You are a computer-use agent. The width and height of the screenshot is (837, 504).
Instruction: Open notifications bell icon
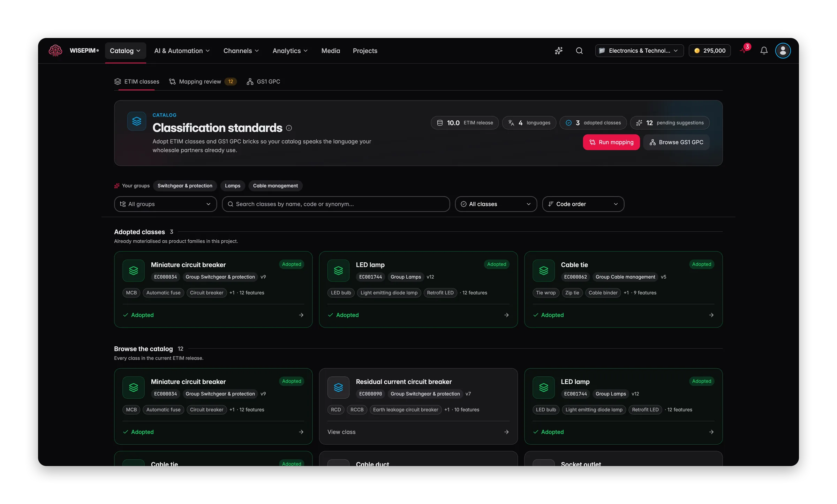(764, 51)
